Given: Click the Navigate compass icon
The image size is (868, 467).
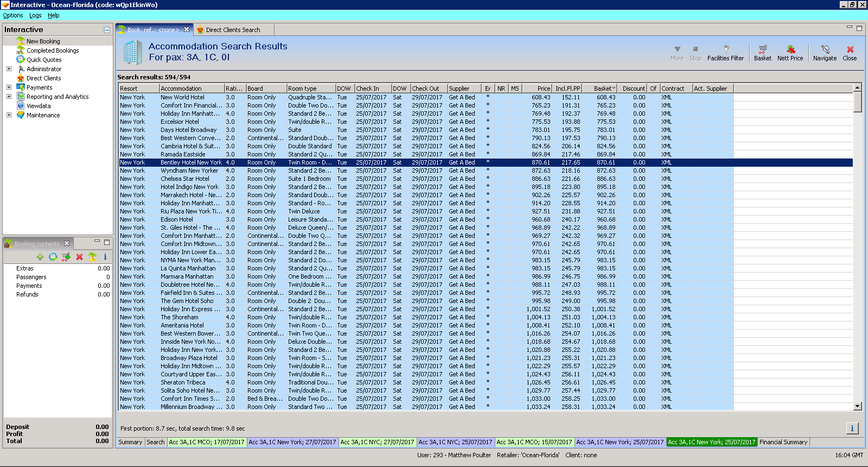Looking at the screenshot, I should click(825, 49).
